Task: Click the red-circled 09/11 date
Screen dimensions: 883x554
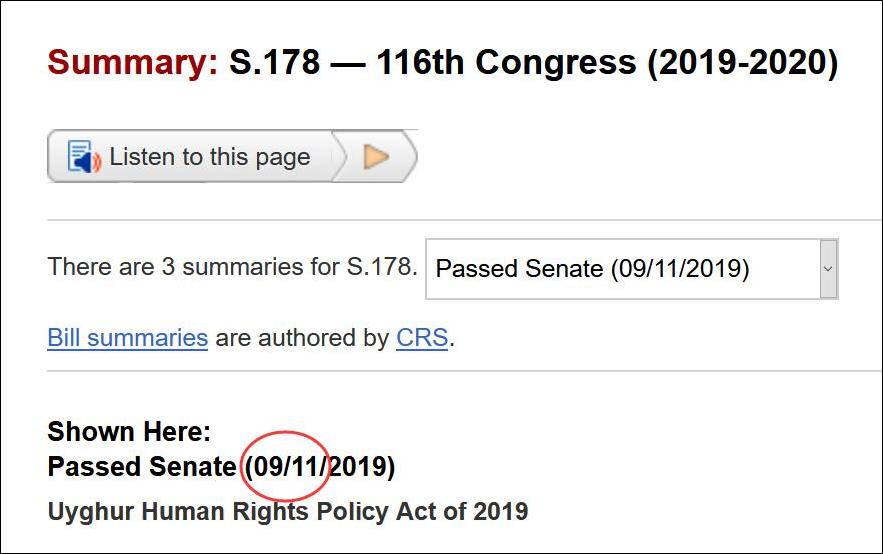Action: coord(288,466)
